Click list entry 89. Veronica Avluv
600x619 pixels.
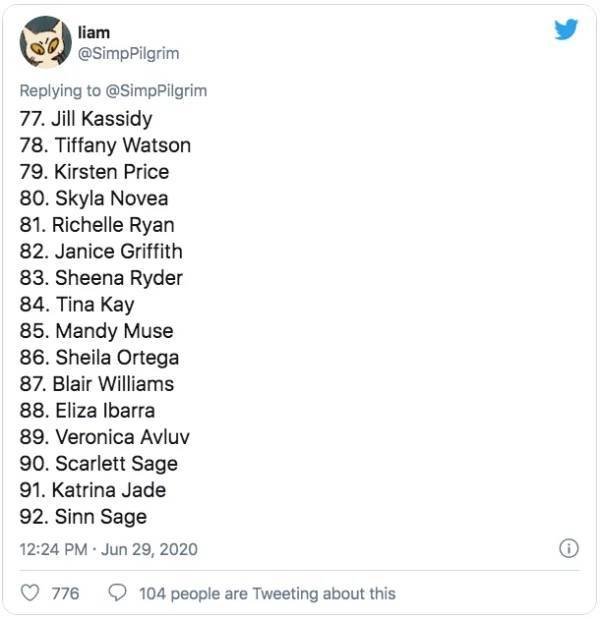click(x=104, y=437)
